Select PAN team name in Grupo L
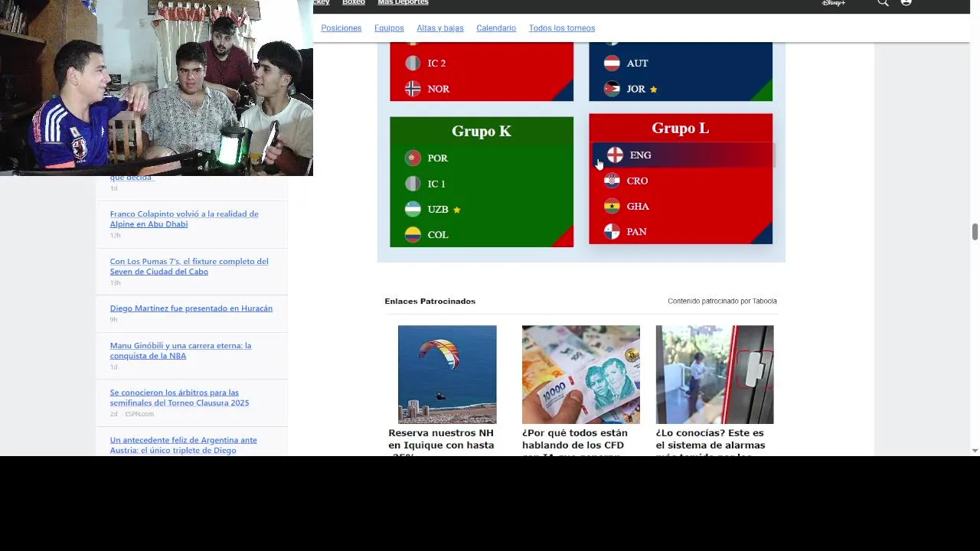The image size is (980, 551). click(x=636, y=232)
